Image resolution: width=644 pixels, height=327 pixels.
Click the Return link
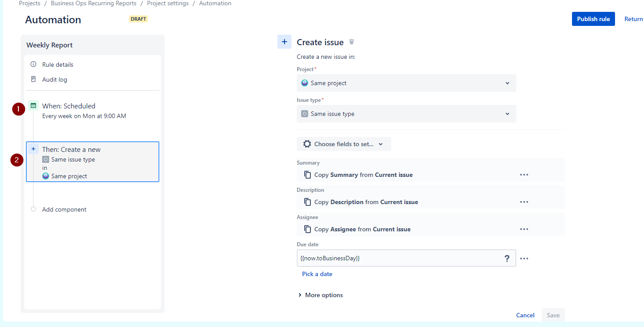[633, 19]
